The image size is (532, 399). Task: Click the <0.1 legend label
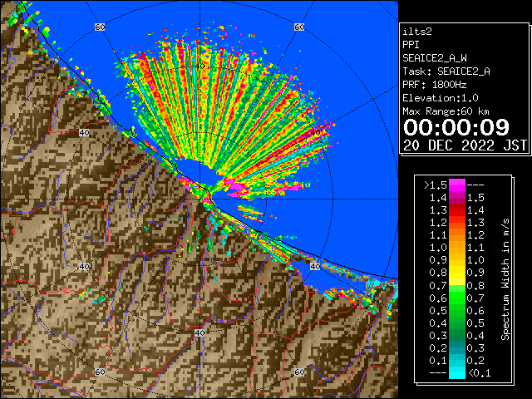[479, 373]
